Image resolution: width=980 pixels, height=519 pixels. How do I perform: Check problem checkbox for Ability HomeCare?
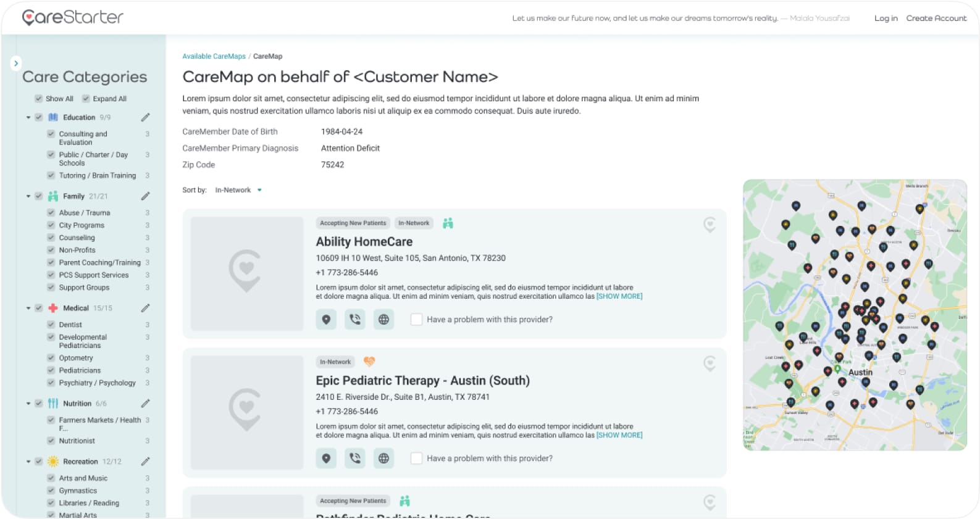pyautogui.click(x=417, y=320)
